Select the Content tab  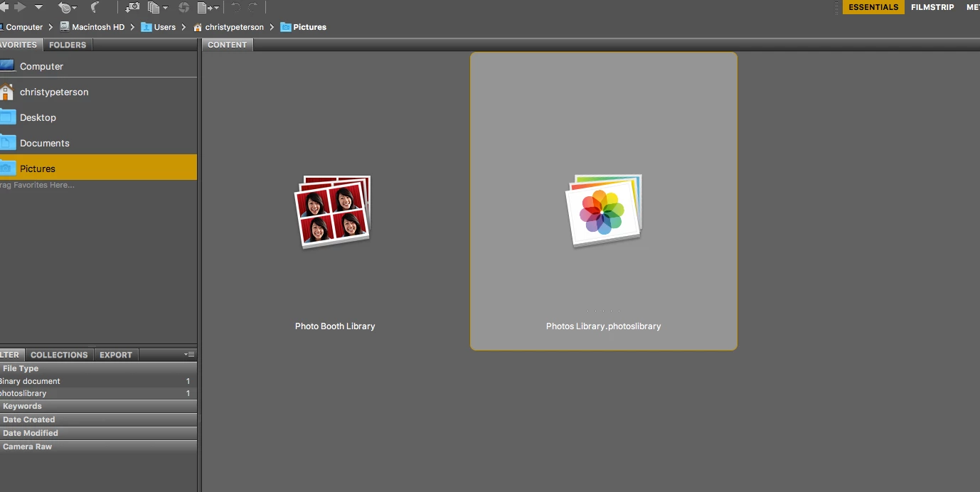coord(228,45)
